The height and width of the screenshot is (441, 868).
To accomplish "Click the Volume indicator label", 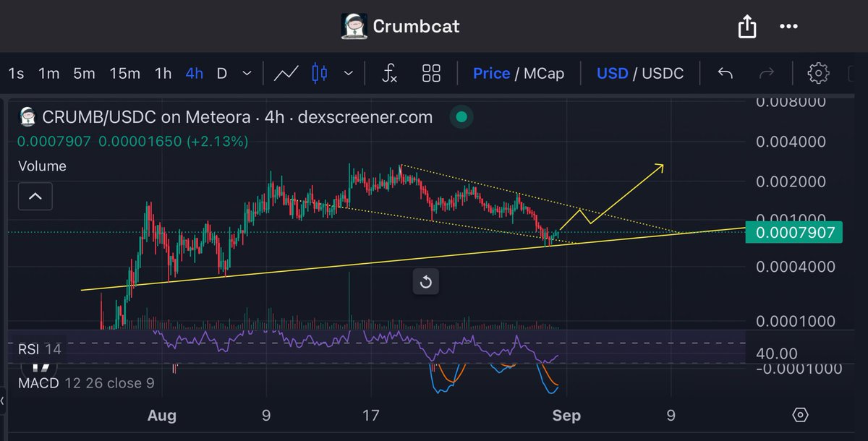I will pyautogui.click(x=42, y=166).
